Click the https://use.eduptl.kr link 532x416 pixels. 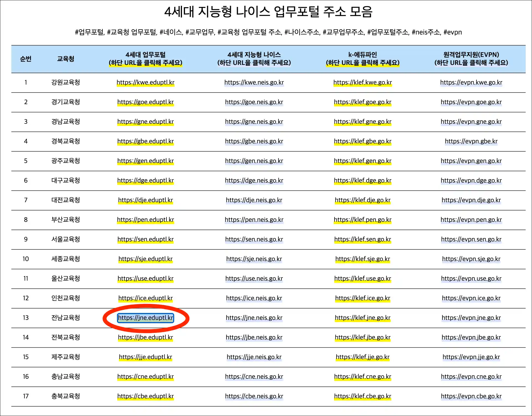point(145,278)
